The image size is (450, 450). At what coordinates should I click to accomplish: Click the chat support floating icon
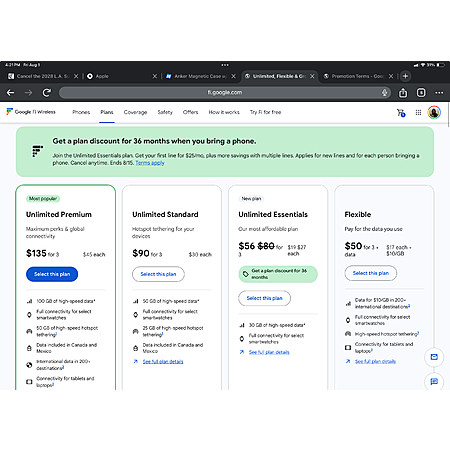(x=434, y=381)
